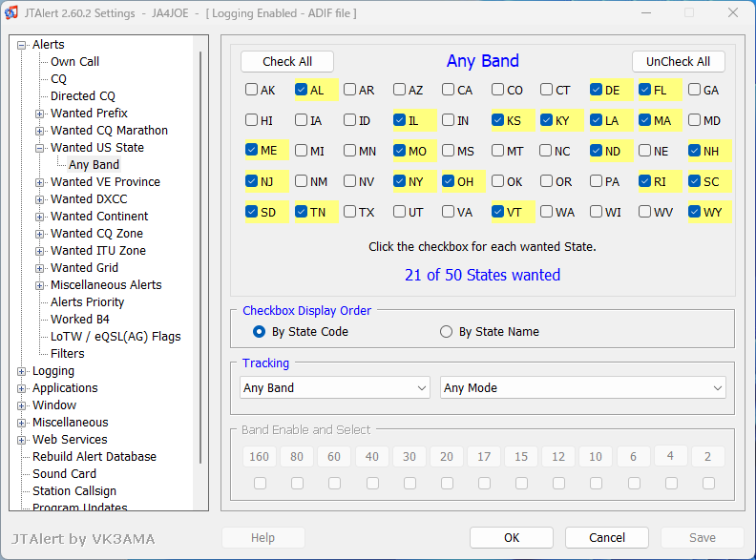756x560 pixels.
Task: Collapse the Alerts tree node
Action: pos(21,45)
